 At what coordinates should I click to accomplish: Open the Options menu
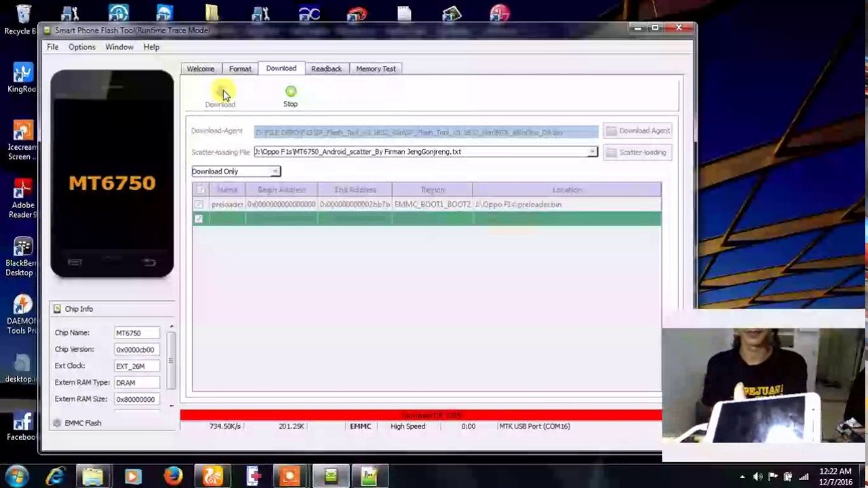pyautogui.click(x=82, y=47)
